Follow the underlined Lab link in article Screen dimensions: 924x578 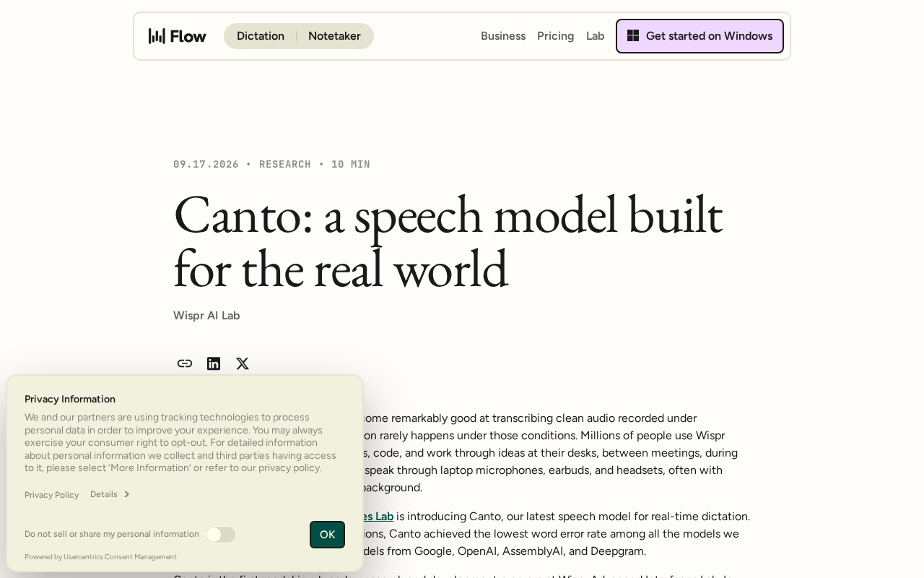pyautogui.click(x=377, y=517)
